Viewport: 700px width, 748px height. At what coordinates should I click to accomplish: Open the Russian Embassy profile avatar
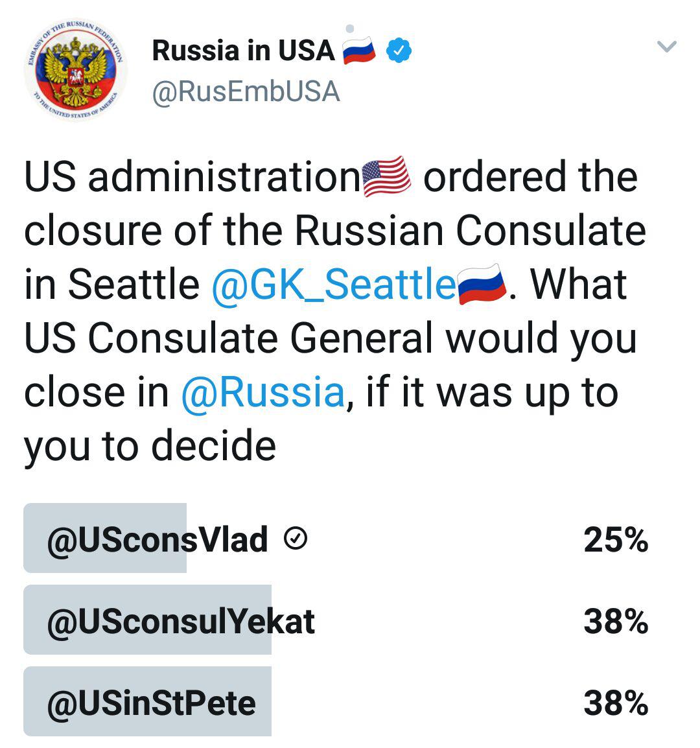pos(75,69)
